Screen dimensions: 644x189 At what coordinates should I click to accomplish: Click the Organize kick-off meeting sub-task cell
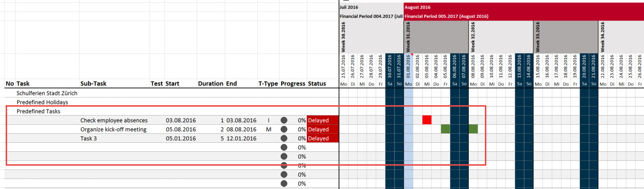click(x=114, y=129)
